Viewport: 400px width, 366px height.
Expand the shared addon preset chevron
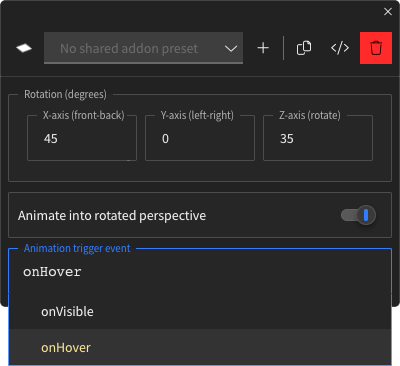(231, 49)
